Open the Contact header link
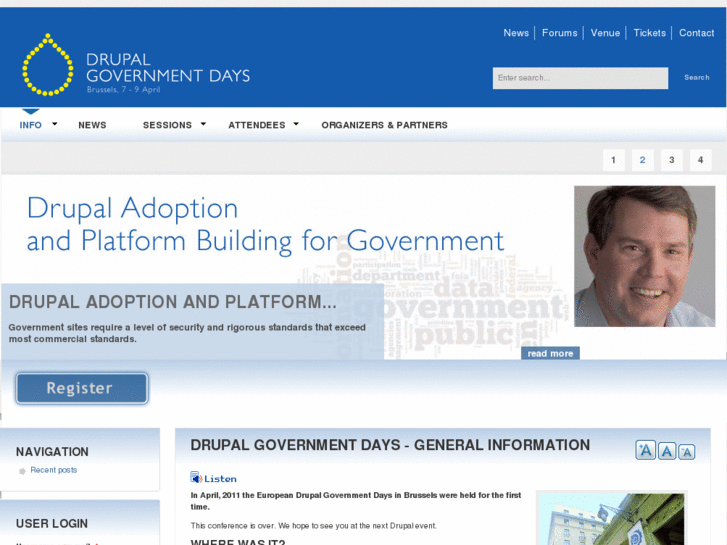The image size is (727, 545). coord(696,33)
